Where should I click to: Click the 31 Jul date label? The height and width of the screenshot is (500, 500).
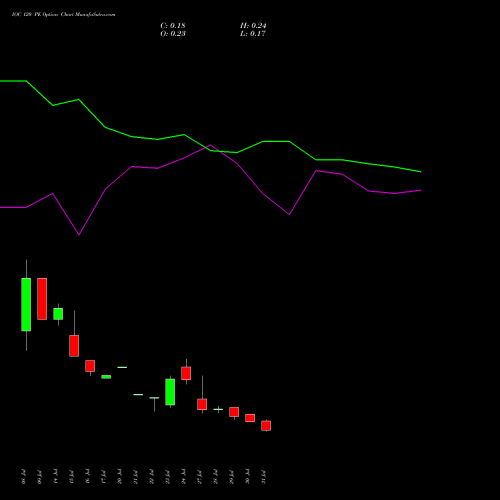263,477
